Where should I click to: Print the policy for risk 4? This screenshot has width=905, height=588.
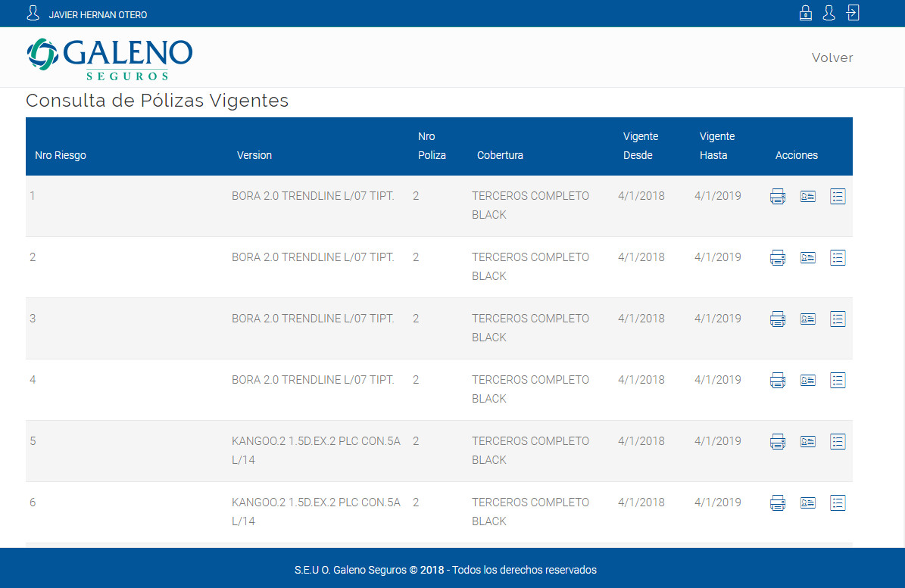(778, 381)
